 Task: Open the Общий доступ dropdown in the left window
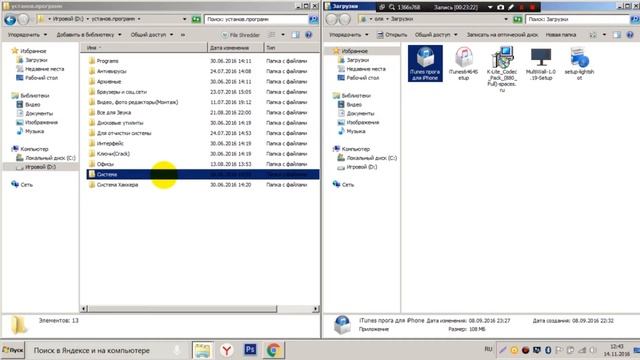(x=151, y=35)
